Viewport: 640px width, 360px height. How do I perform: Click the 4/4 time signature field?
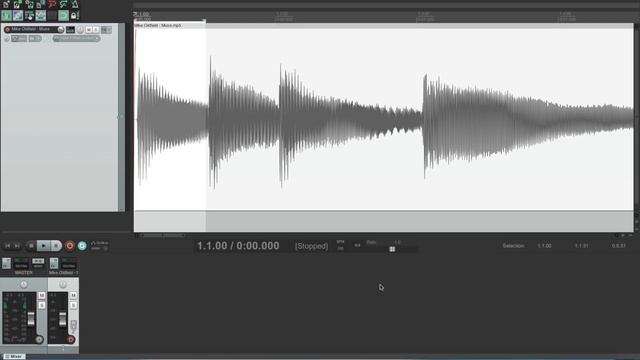(x=358, y=245)
